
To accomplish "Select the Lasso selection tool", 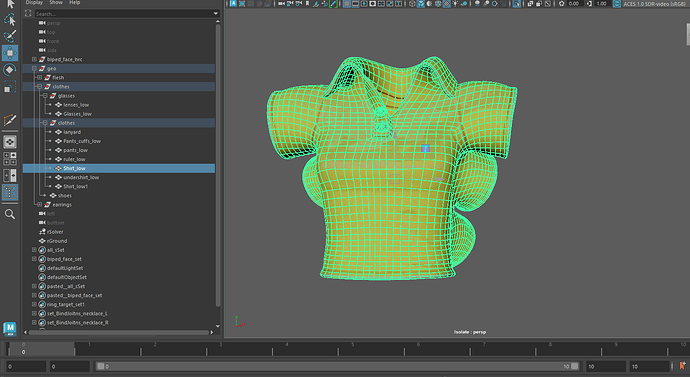I will point(10,19).
